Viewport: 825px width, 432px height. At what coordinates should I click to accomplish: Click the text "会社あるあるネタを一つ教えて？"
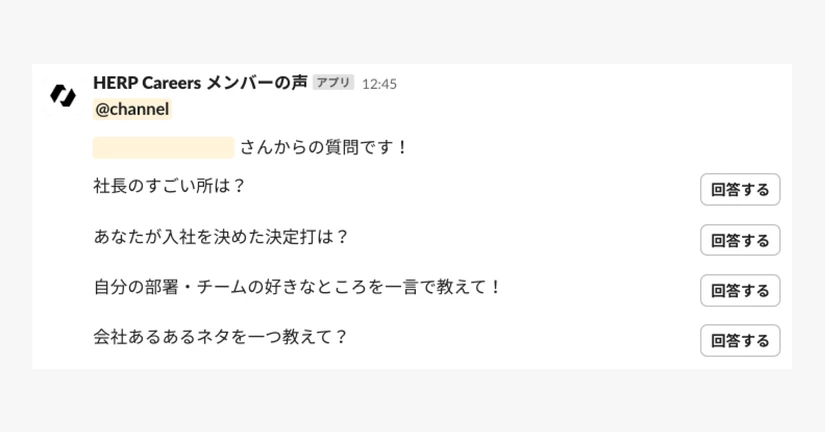tap(221, 337)
